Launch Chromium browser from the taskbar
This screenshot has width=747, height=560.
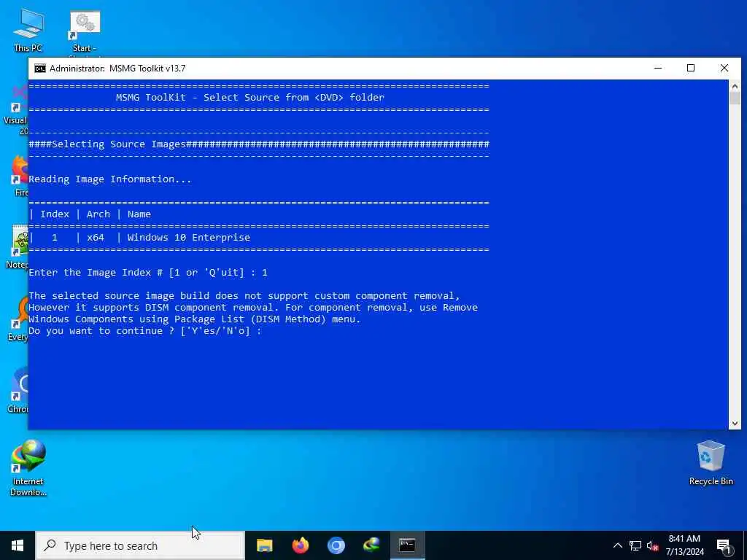pos(336,545)
